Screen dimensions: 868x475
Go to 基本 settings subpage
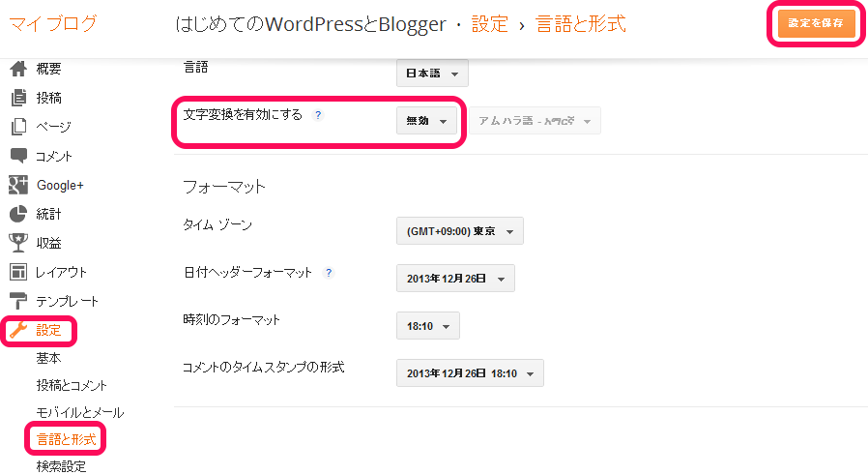click(48, 358)
